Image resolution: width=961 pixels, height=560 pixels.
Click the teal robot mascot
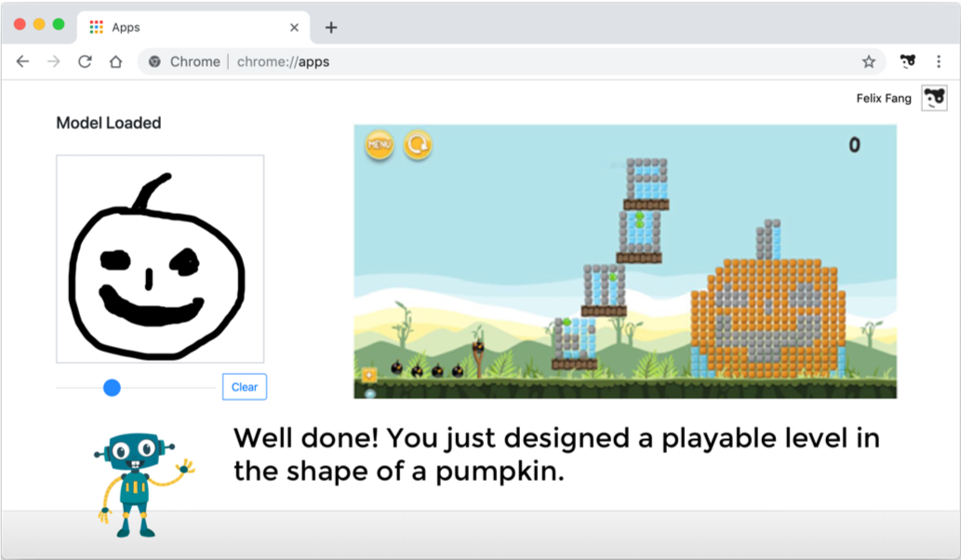(x=143, y=486)
